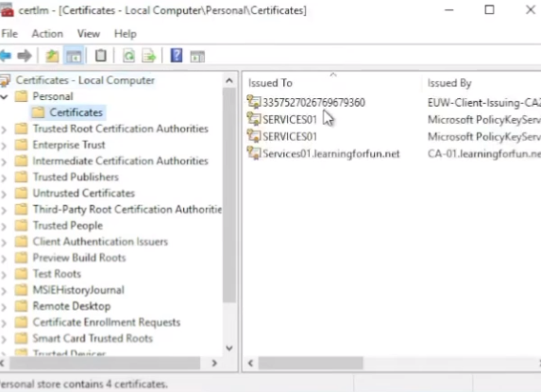Select Services01.learningforfun.net certificate row
Viewport: 541px width, 392px height.
(330, 153)
